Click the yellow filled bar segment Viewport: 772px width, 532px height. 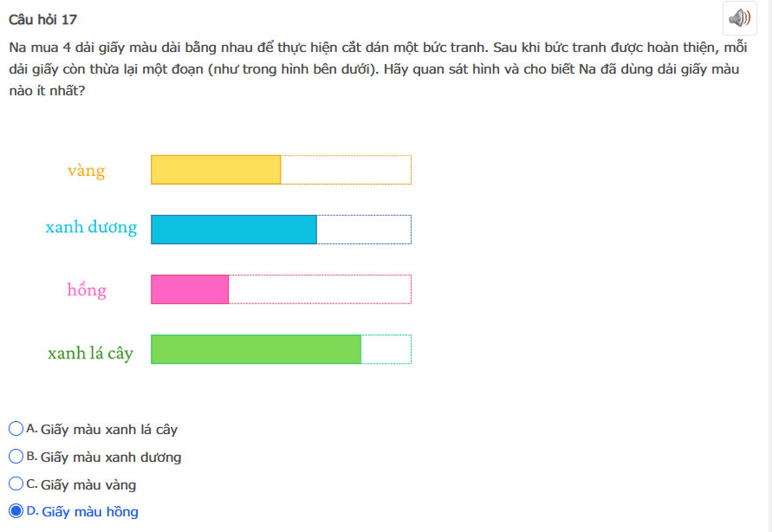tap(216, 170)
